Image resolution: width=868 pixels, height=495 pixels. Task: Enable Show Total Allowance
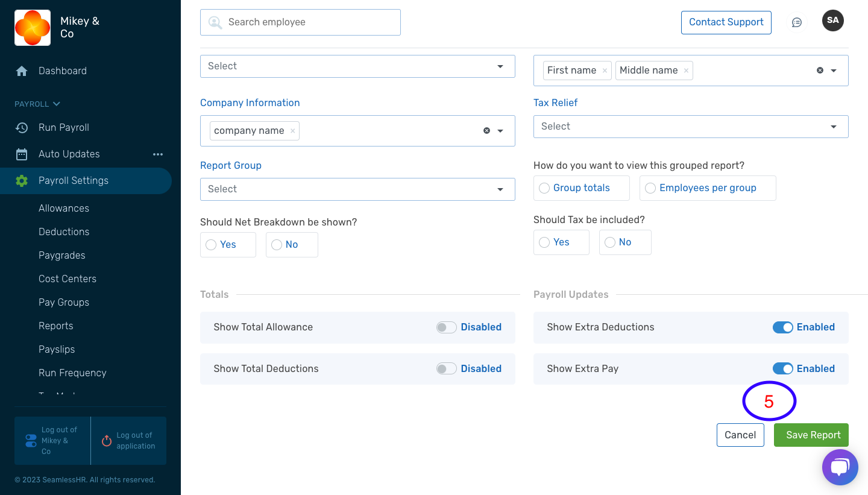447,327
